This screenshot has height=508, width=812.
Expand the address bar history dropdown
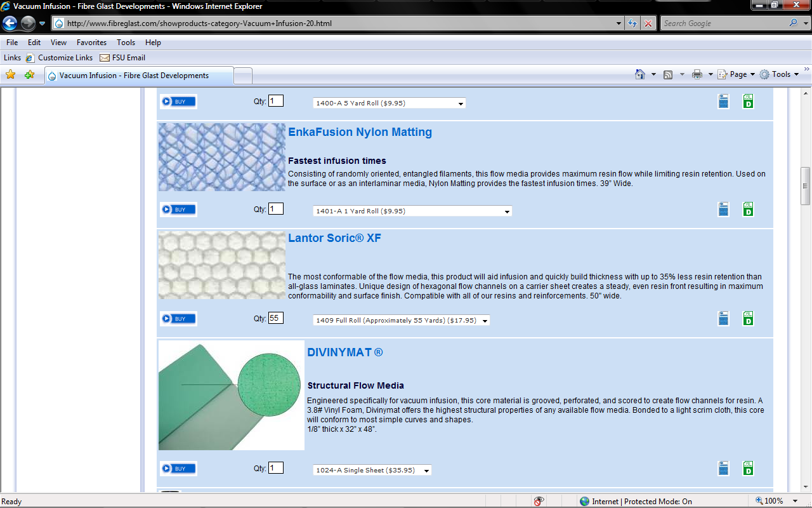[x=619, y=23]
